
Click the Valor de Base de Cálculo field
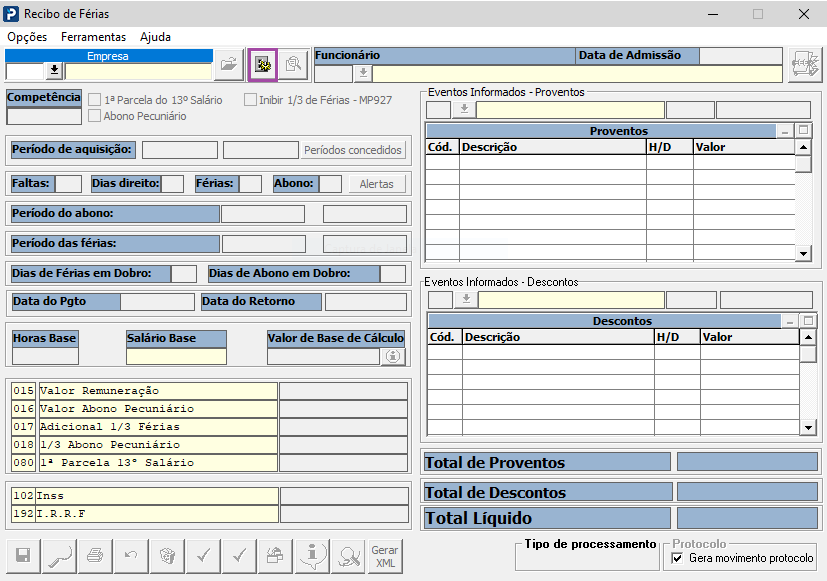(x=323, y=356)
